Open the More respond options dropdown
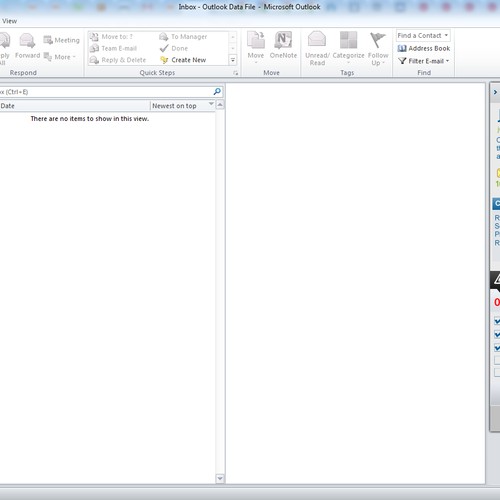The image size is (500, 500). point(60,57)
